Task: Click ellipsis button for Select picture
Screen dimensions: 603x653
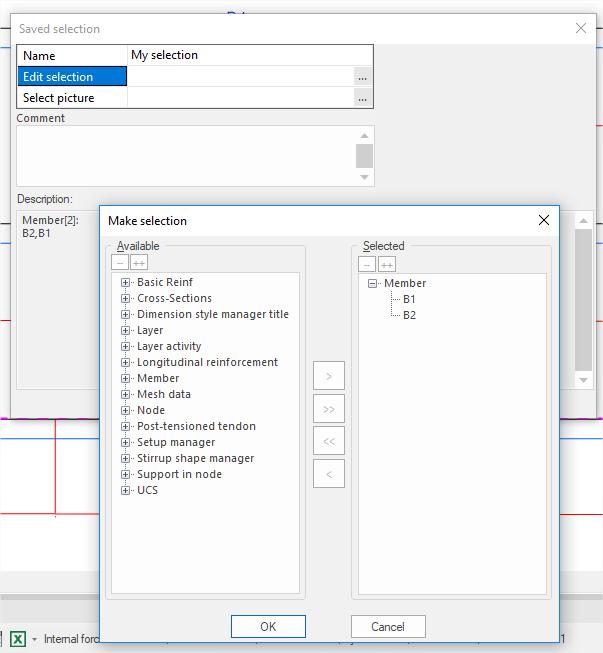Action: (x=362, y=98)
